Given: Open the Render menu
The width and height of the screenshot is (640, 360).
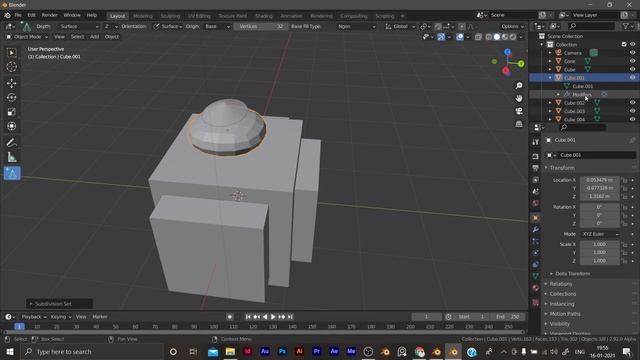Looking at the screenshot, I should pyautogui.click(x=49, y=15).
